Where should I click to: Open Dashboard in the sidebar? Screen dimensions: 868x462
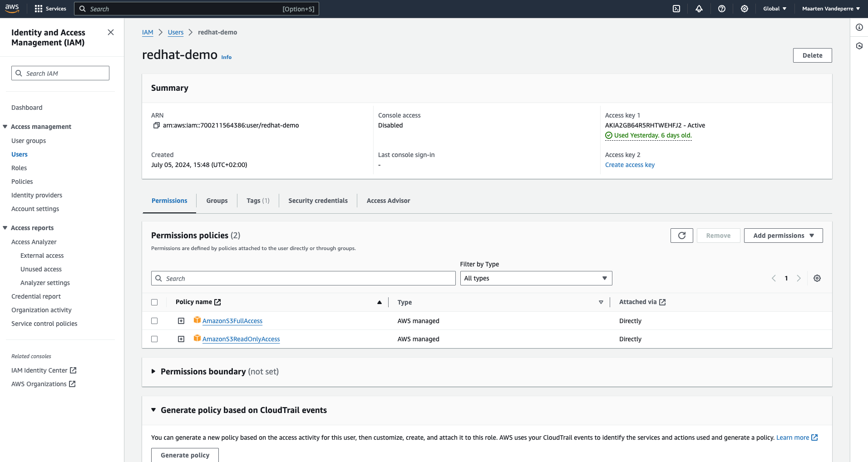[x=27, y=108]
